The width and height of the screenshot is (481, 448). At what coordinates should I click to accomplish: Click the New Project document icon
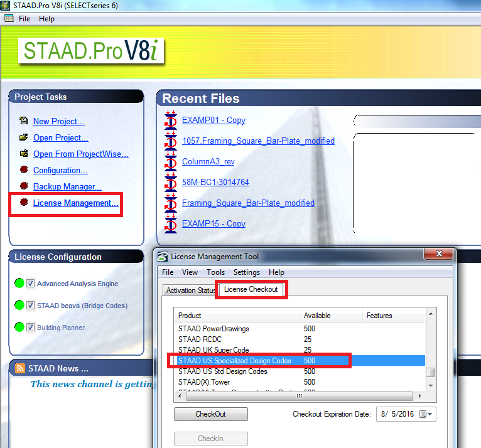pyautogui.click(x=24, y=120)
